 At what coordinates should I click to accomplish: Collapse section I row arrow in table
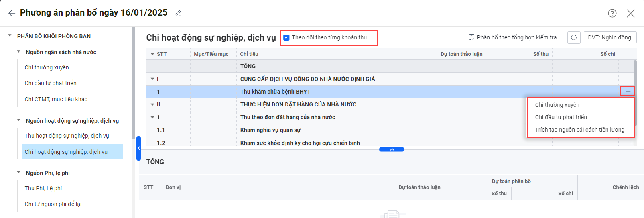(152, 79)
